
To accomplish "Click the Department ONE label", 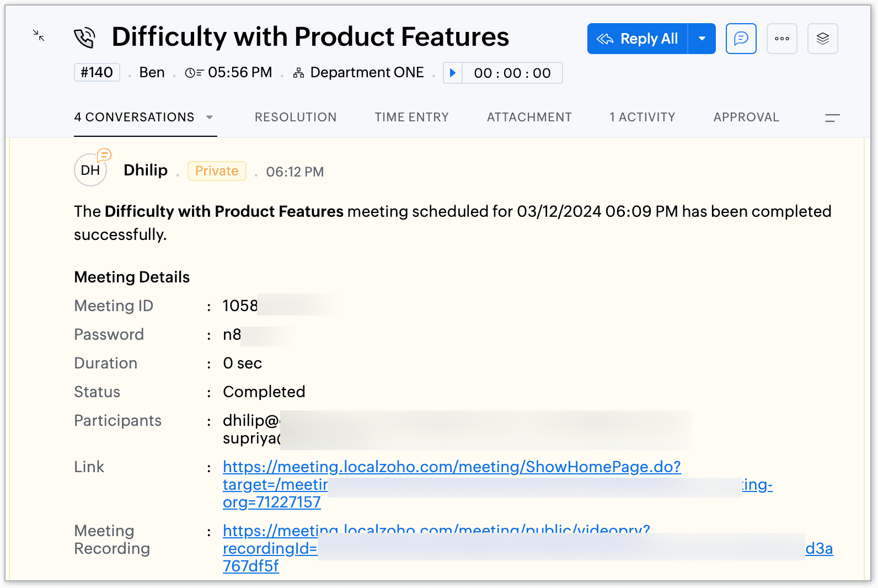I will point(367,72).
